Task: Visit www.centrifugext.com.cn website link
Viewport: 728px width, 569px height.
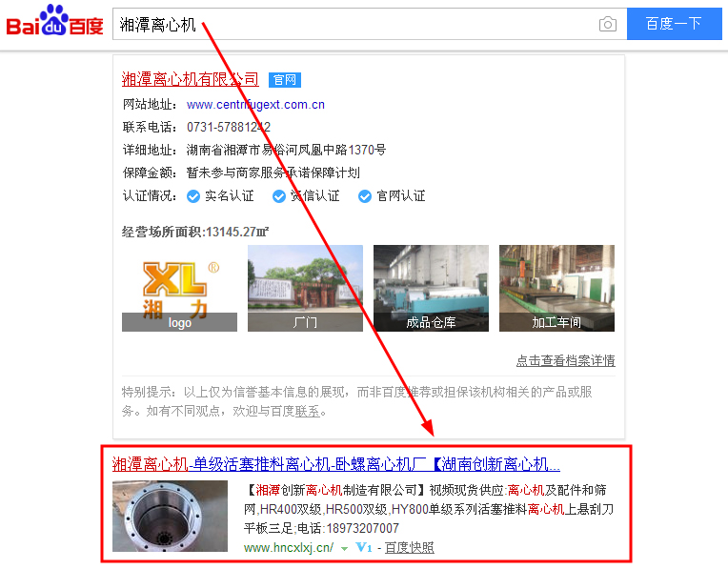Action: tap(255, 105)
